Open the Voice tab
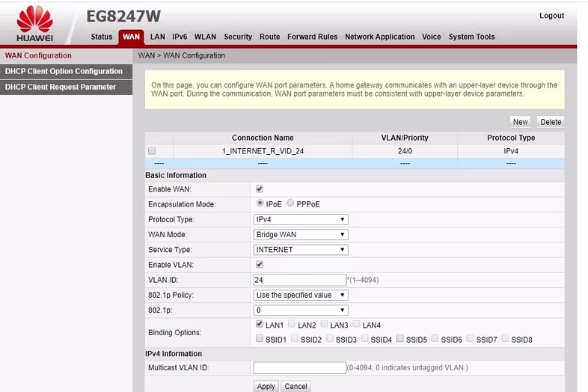The image size is (588, 392). (431, 37)
